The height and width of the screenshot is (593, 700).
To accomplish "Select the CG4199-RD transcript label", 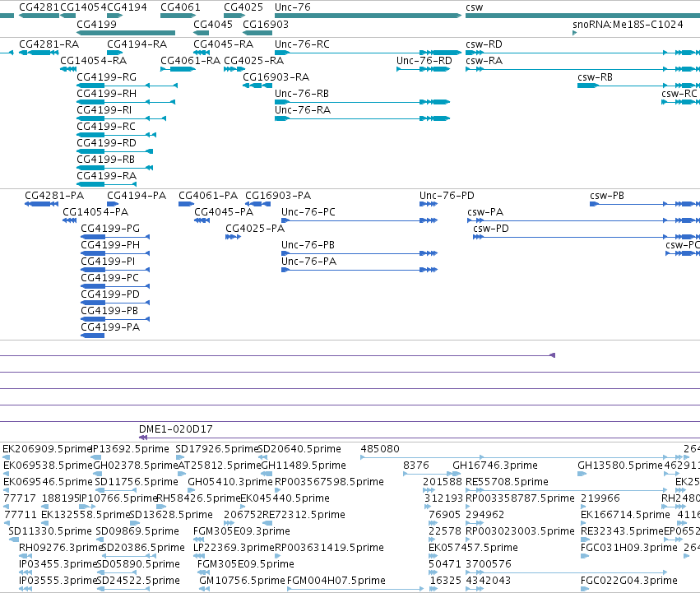I will 107,143.
